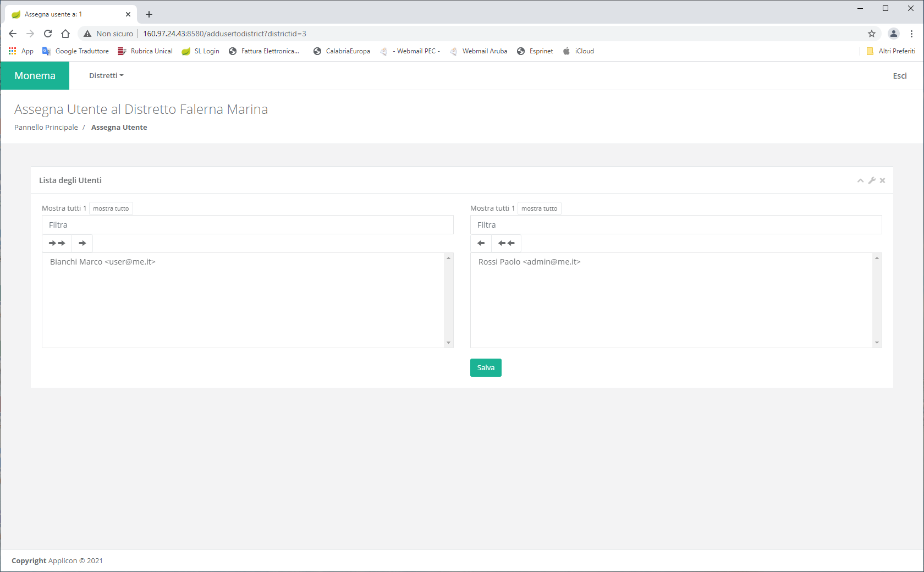
Task: Open Chrome's three-dot menu
Action: coord(911,34)
